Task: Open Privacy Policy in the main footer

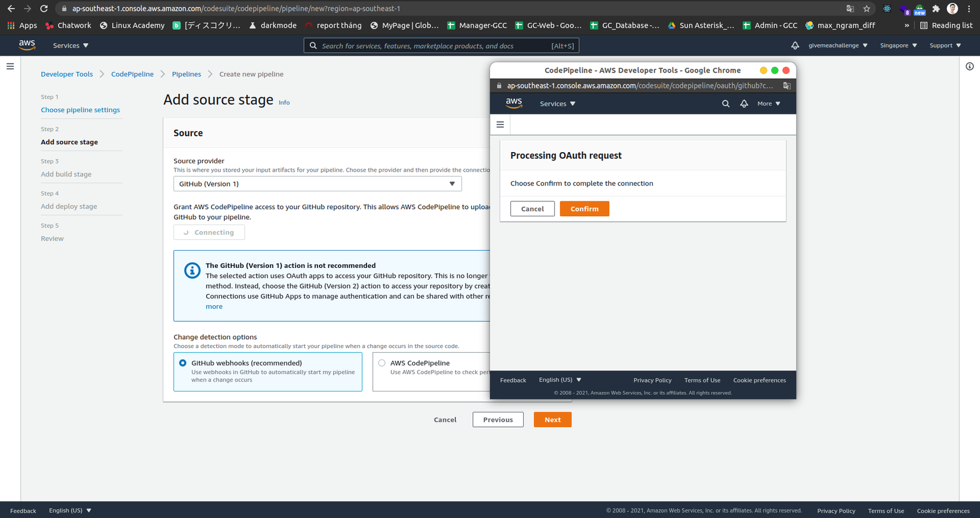Action: pyautogui.click(x=836, y=511)
